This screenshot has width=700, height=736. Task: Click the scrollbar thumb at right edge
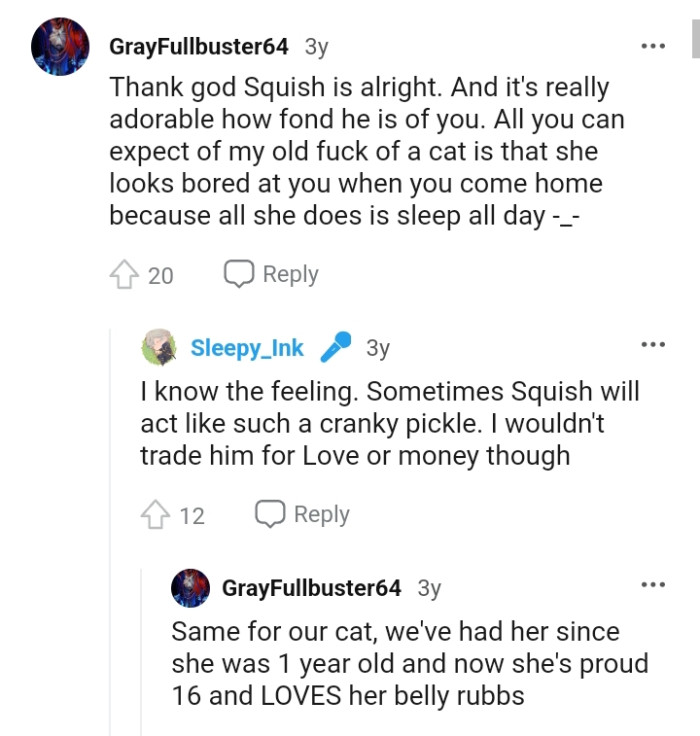click(694, 40)
